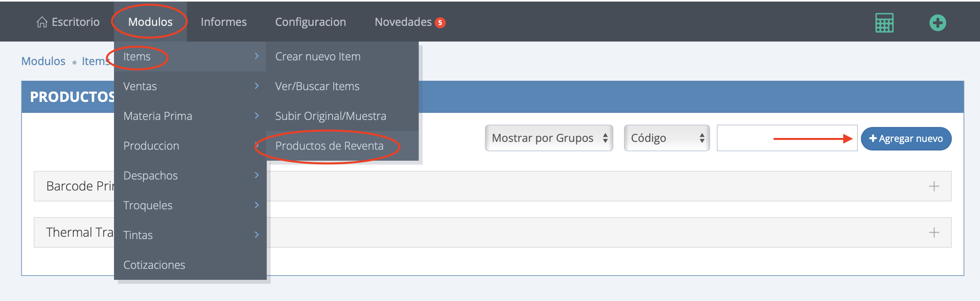Click the green plus circle icon
This screenshot has width=980, height=301.
(937, 23)
